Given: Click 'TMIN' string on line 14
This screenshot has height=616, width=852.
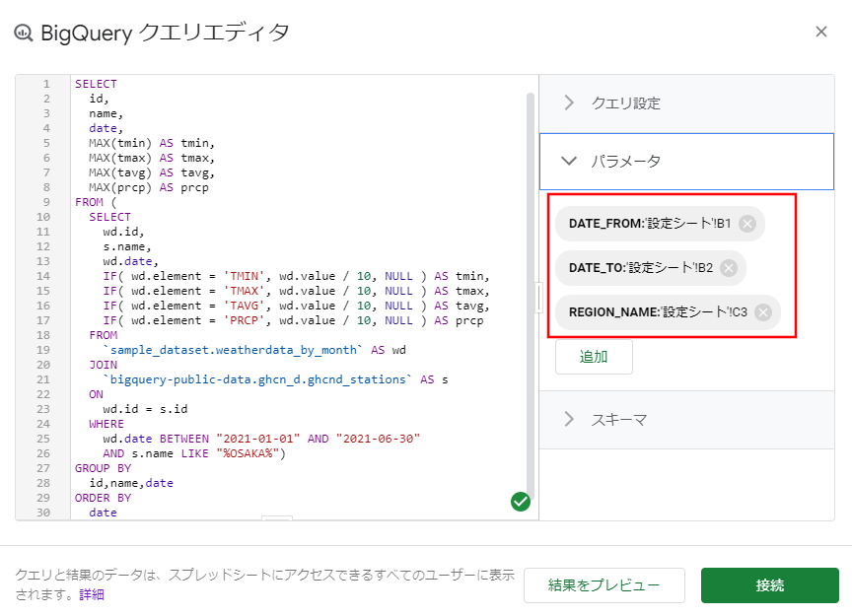Looking at the screenshot, I should pos(244,276).
